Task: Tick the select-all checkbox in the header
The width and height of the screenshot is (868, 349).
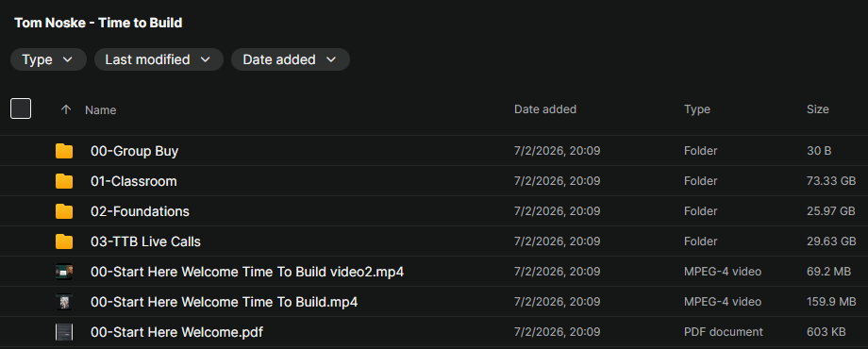Action: (x=21, y=108)
